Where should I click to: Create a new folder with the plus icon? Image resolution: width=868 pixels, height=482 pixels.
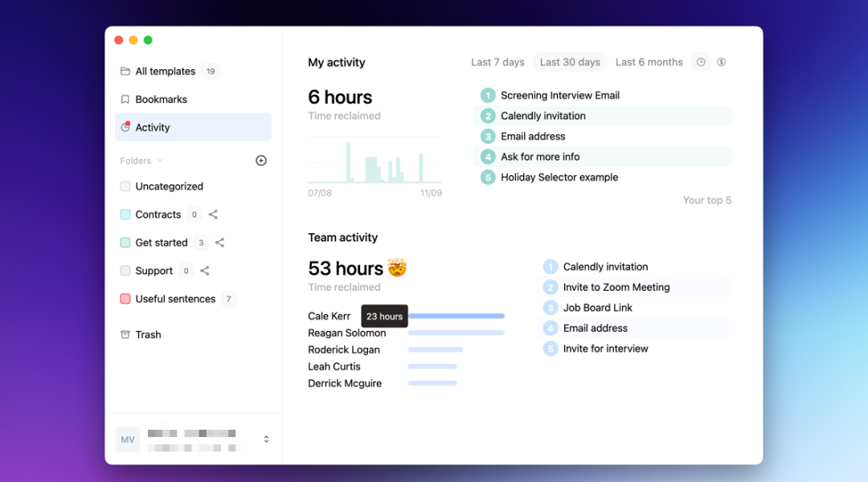pos(260,160)
